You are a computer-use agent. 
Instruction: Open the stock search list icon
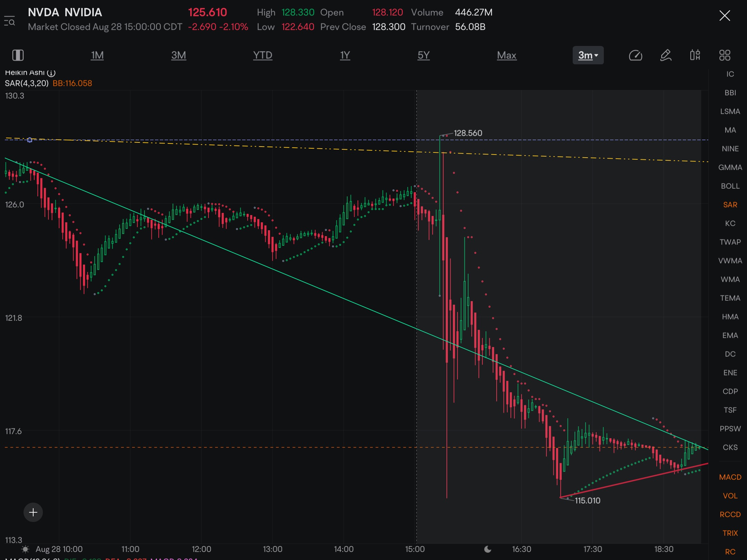pos(9,21)
